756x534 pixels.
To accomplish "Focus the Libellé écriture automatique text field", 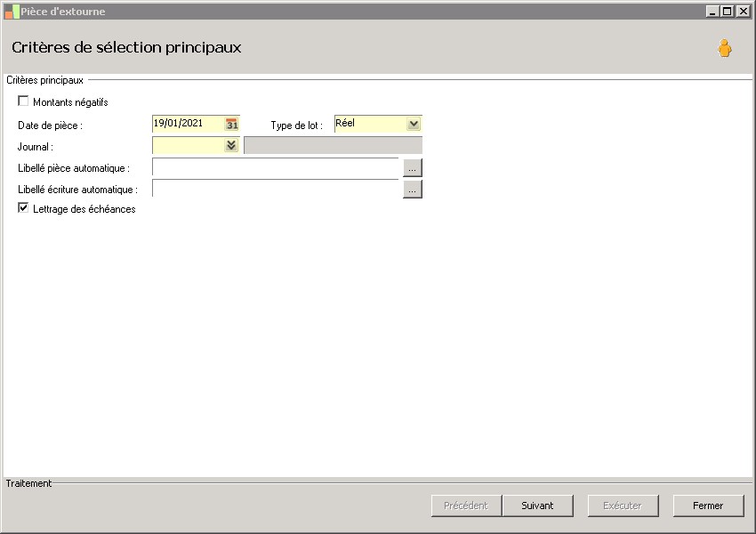I will click(276, 189).
